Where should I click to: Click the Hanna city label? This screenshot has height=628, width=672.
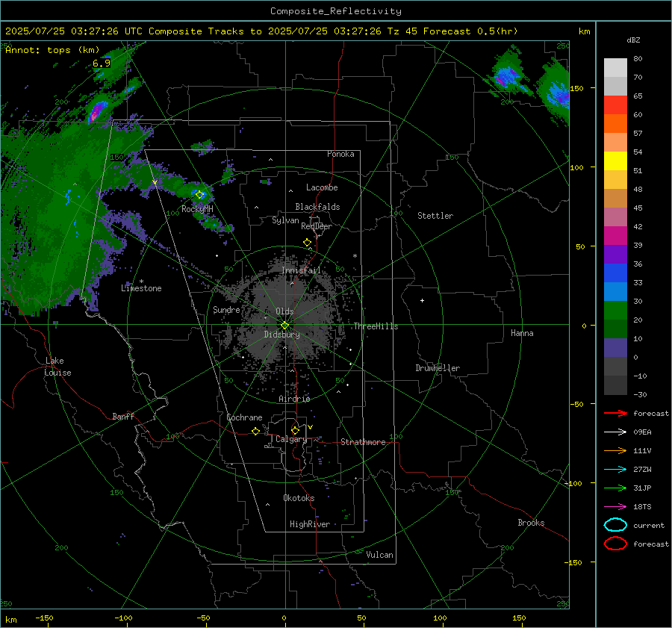(522, 333)
